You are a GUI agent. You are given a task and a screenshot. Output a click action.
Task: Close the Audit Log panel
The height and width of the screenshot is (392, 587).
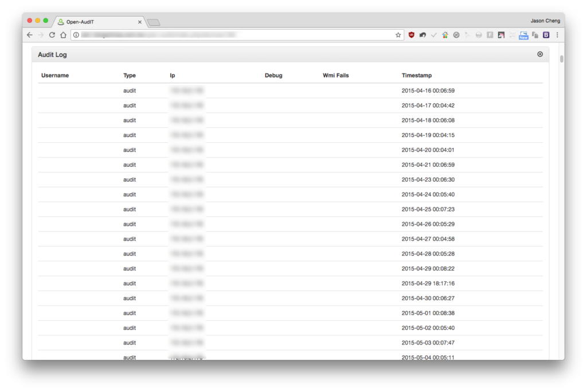coord(540,54)
